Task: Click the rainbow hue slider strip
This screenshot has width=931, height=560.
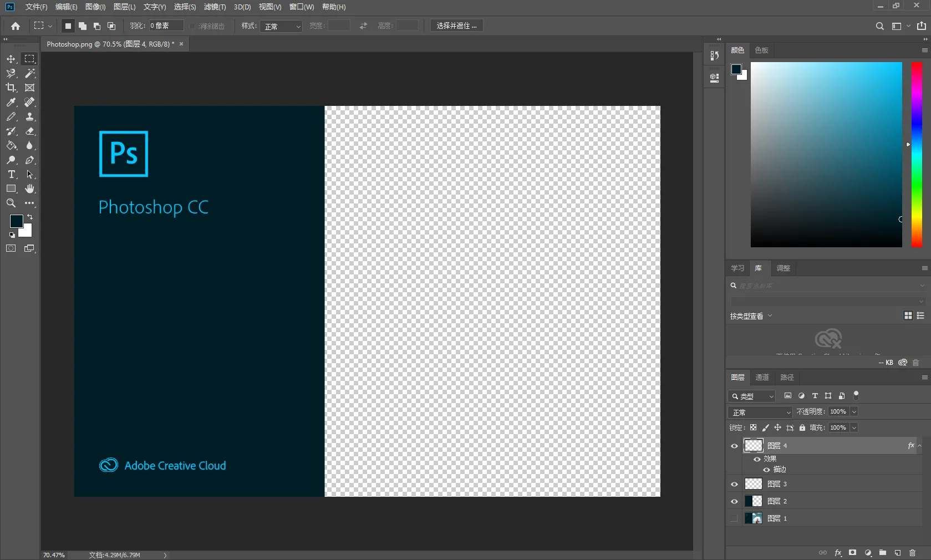Action: (x=917, y=155)
